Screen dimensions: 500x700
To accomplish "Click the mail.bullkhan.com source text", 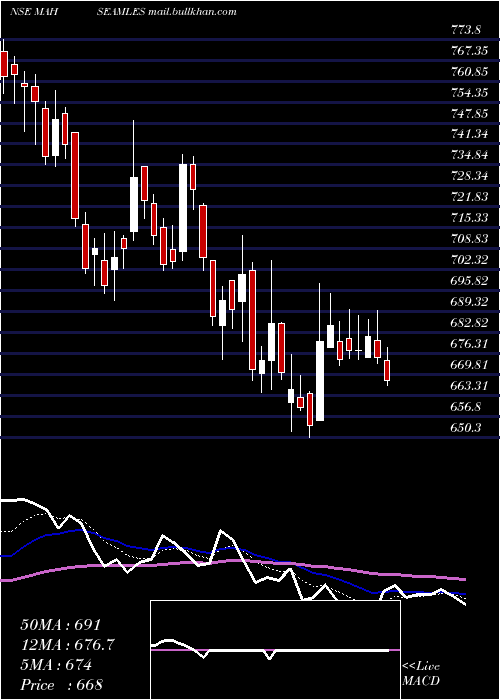I will [192, 12].
